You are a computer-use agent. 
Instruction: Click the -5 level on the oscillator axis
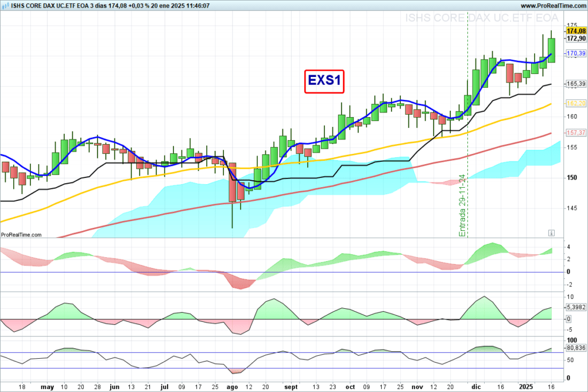(x=570, y=330)
